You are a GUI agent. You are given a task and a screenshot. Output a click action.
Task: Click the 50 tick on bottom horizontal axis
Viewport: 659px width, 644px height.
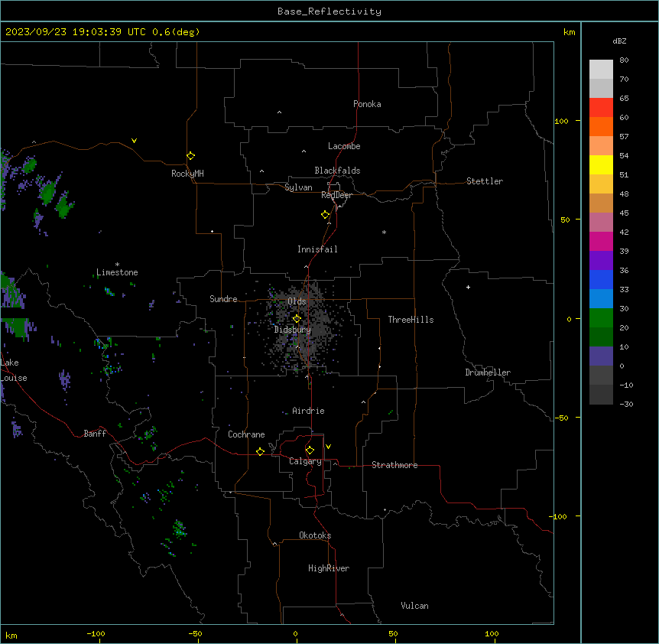[x=393, y=633]
